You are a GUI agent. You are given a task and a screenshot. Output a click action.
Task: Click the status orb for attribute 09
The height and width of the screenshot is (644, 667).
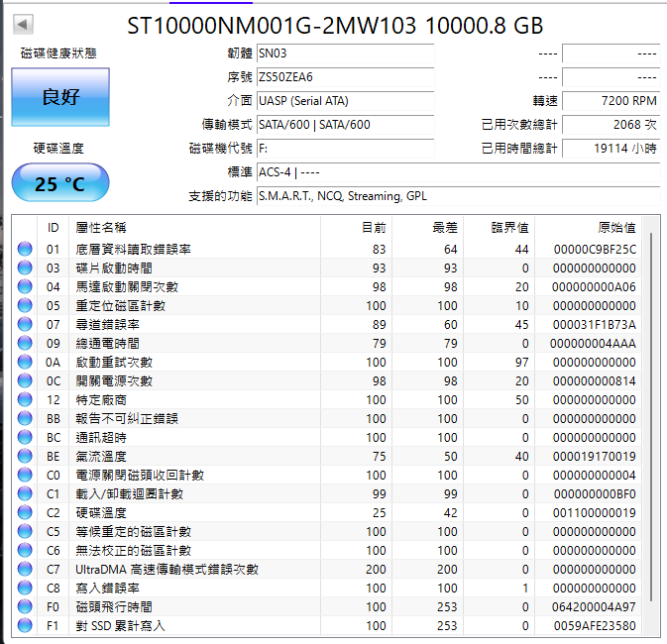(25, 343)
